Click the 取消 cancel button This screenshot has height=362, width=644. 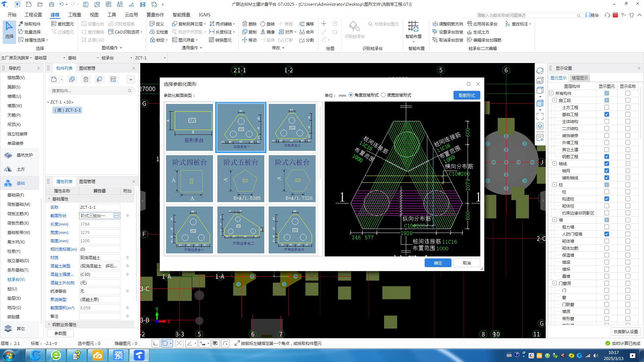pos(467,263)
